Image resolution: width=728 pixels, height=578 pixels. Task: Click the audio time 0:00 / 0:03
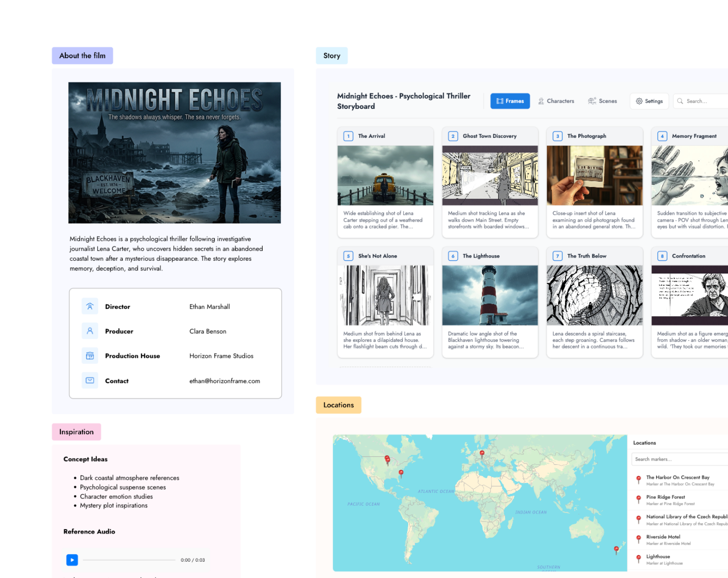pos(193,560)
